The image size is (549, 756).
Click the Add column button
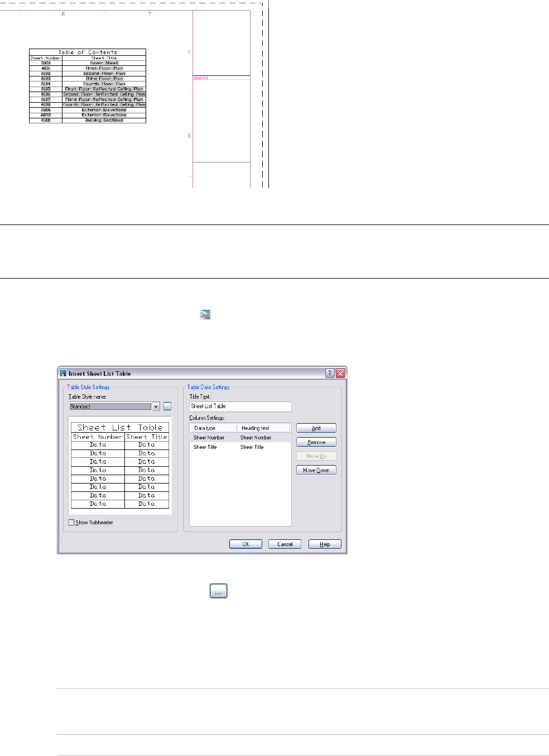point(316,428)
